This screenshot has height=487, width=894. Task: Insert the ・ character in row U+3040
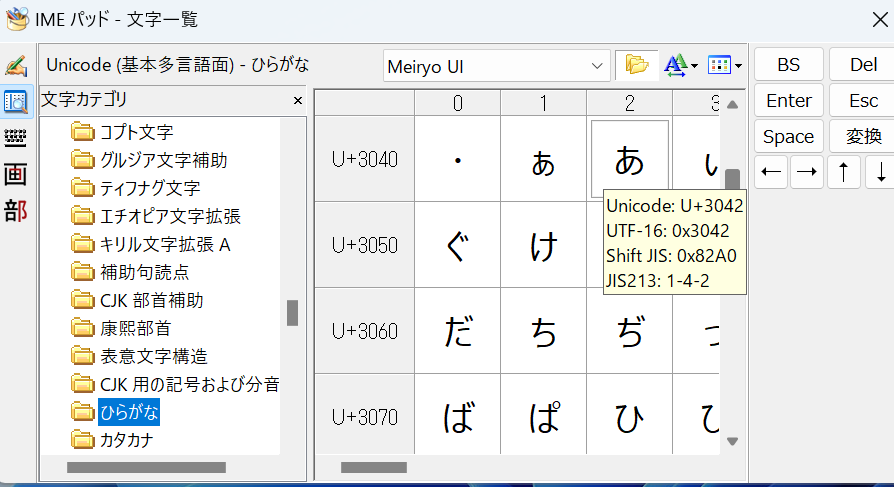[458, 160]
